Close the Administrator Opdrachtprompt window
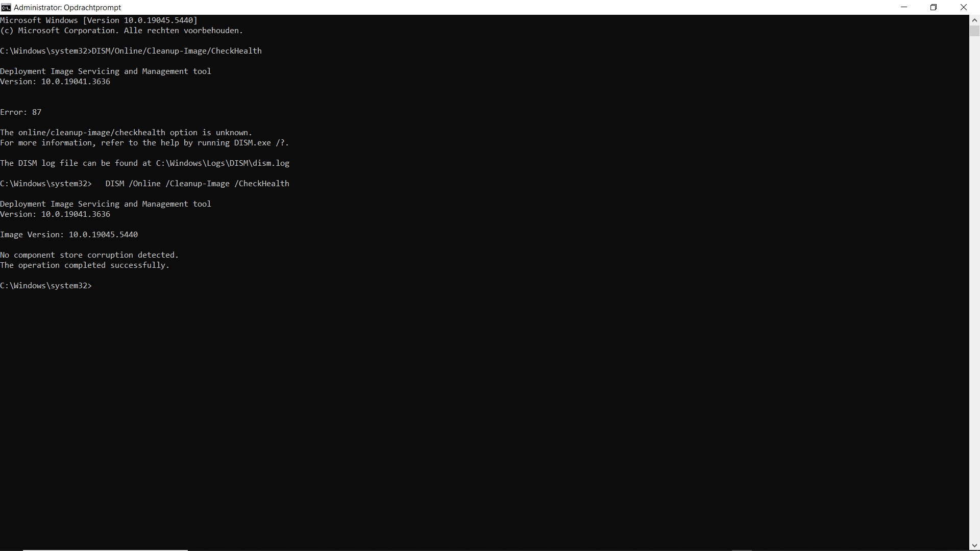 (x=964, y=7)
